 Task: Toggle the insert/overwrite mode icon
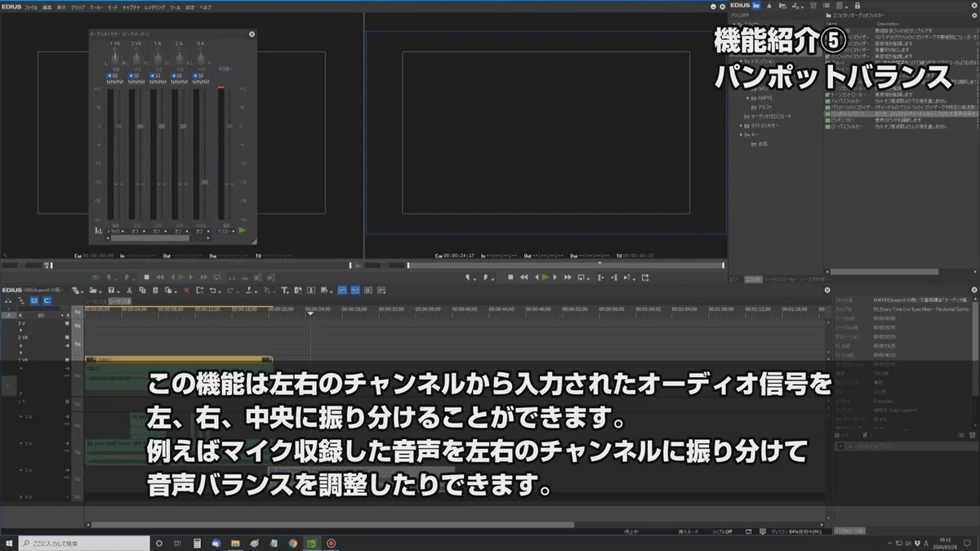click(x=7, y=301)
